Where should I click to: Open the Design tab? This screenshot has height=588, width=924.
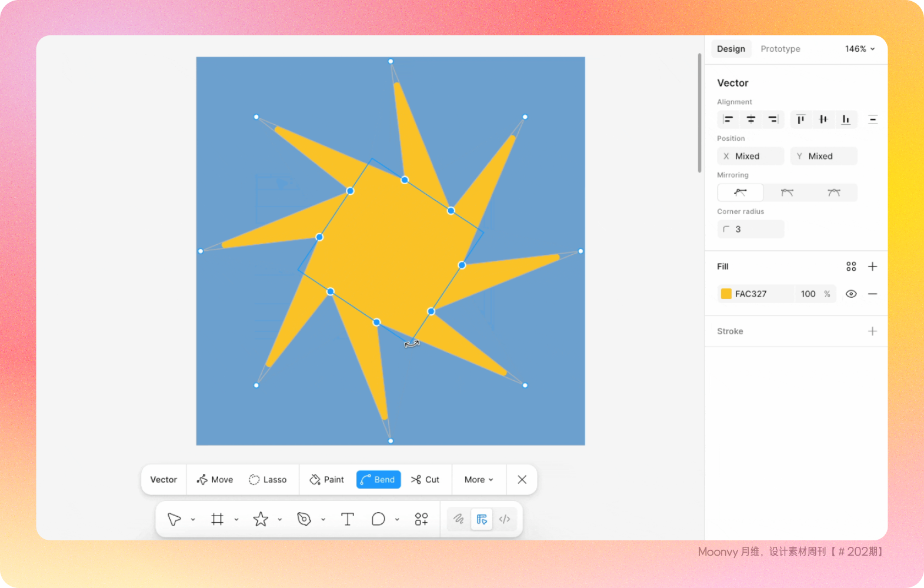731,49
